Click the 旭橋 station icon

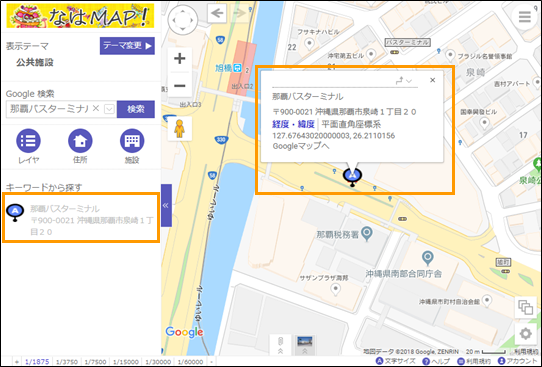[237, 68]
